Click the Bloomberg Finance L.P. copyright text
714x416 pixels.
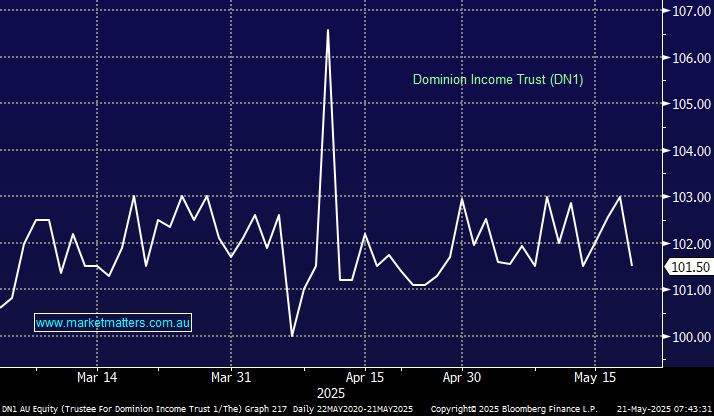514,409
